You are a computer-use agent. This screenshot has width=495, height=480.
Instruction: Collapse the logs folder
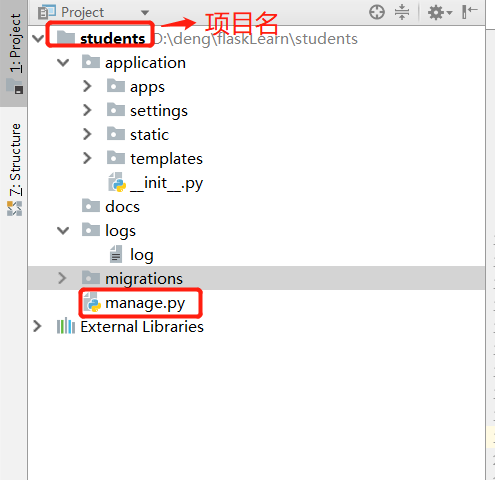coord(63,230)
